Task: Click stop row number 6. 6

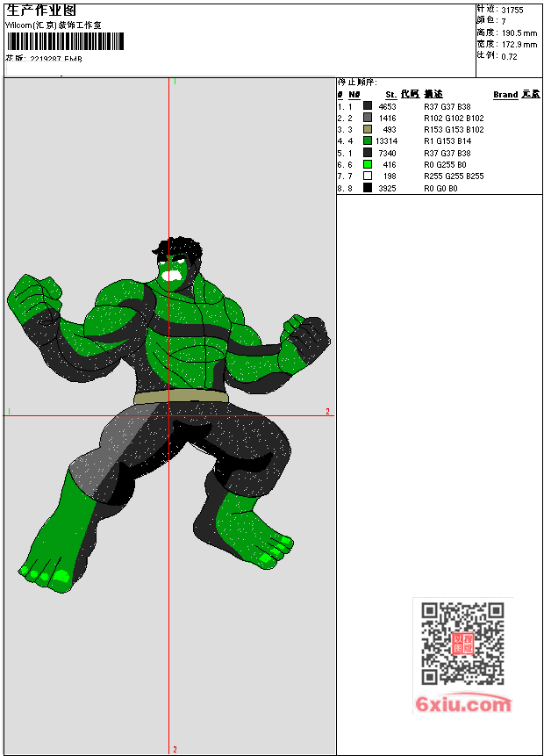Action: pyautogui.click(x=345, y=165)
